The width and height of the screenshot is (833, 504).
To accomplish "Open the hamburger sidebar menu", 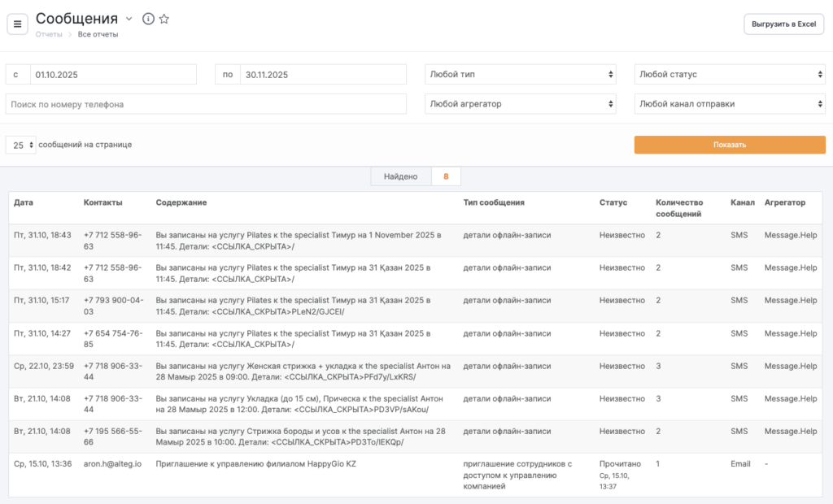I will [17, 24].
